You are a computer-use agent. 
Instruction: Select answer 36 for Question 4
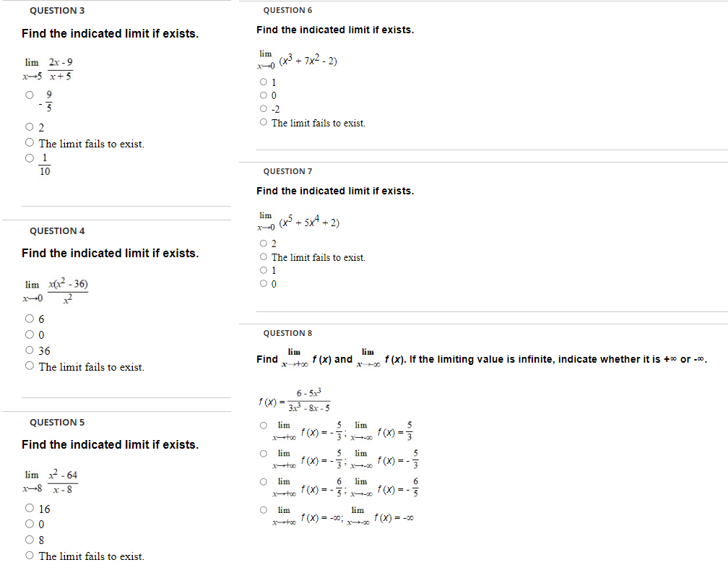pyautogui.click(x=29, y=350)
